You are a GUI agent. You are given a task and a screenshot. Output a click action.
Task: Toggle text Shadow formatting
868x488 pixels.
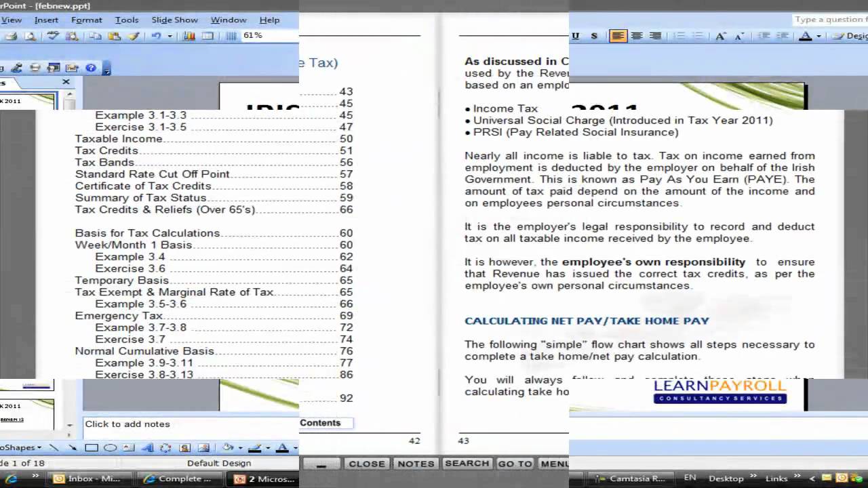coord(594,36)
